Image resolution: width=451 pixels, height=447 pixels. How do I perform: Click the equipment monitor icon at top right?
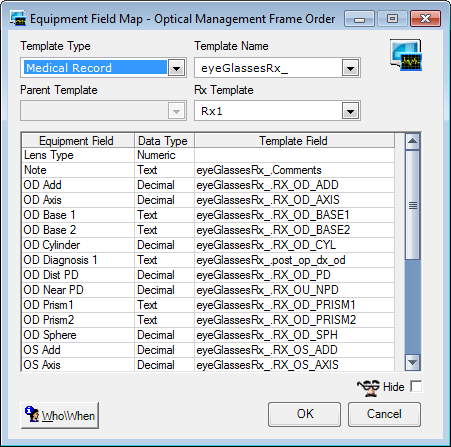[406, 55]
